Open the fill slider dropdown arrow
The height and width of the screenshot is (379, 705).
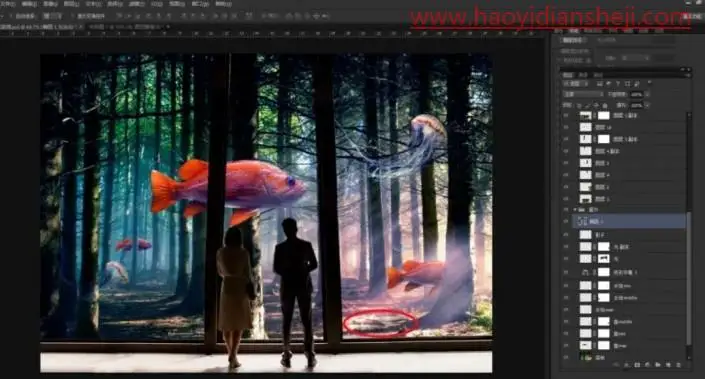coord(647,105)
